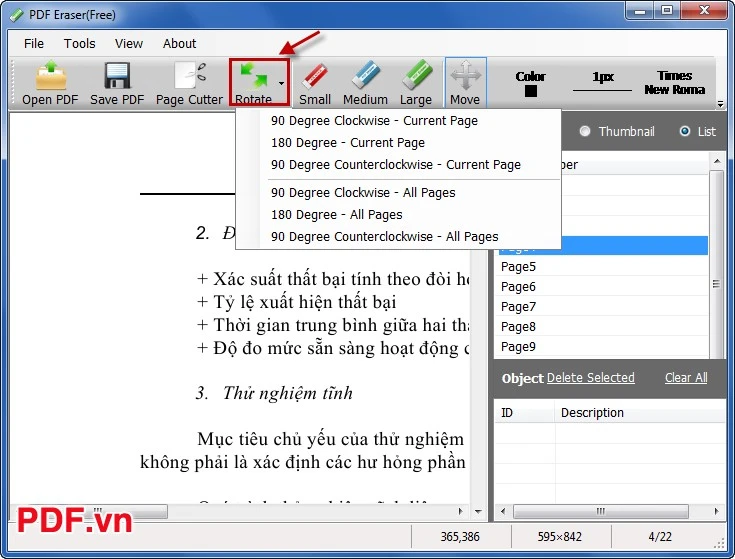735x559 pixels.
Task: Click the heading "3. Thử nghiệm tĩnh"
Action: point(274,393)
